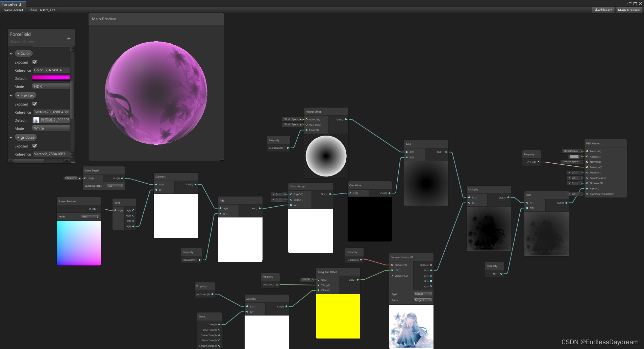This screenshot has width=644, height=349.
Task: Open the Type dropdown on Sample Texture 2D
Action: (x=422, y=294)
